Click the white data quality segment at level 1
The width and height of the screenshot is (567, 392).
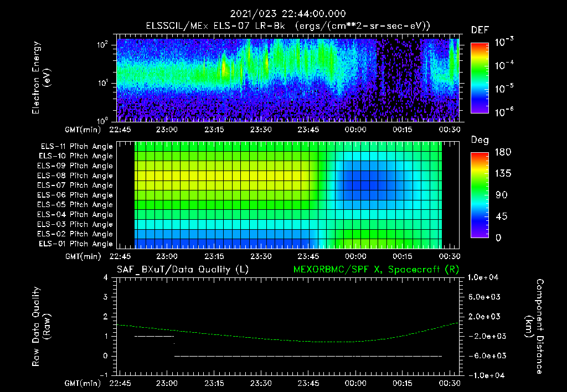(x=154, y=336)
